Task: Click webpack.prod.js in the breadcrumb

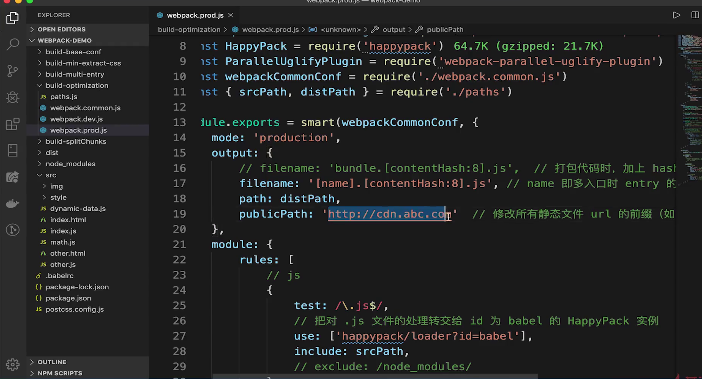Action: tap(270, 30)
